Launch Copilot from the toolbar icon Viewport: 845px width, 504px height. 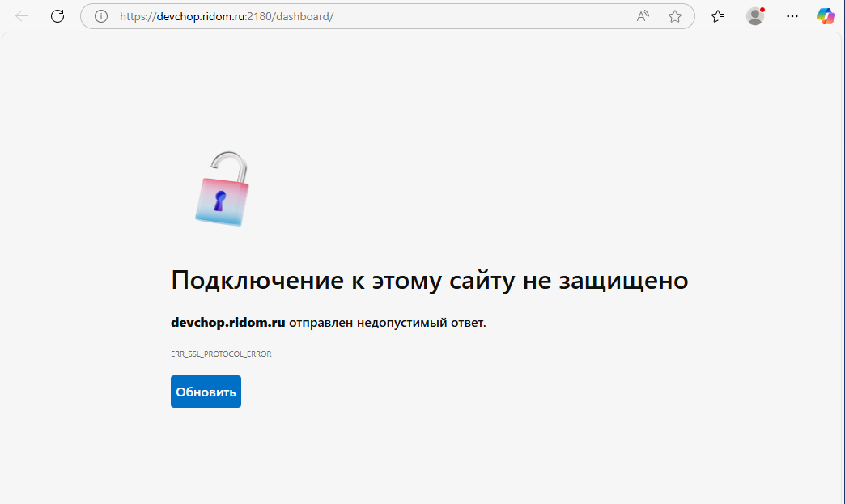tap(826, 16)
